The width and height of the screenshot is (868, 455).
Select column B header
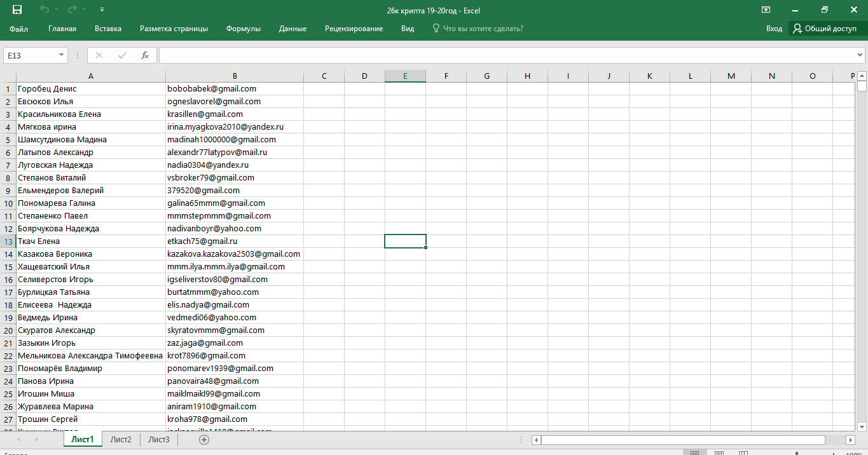(235, 76)
